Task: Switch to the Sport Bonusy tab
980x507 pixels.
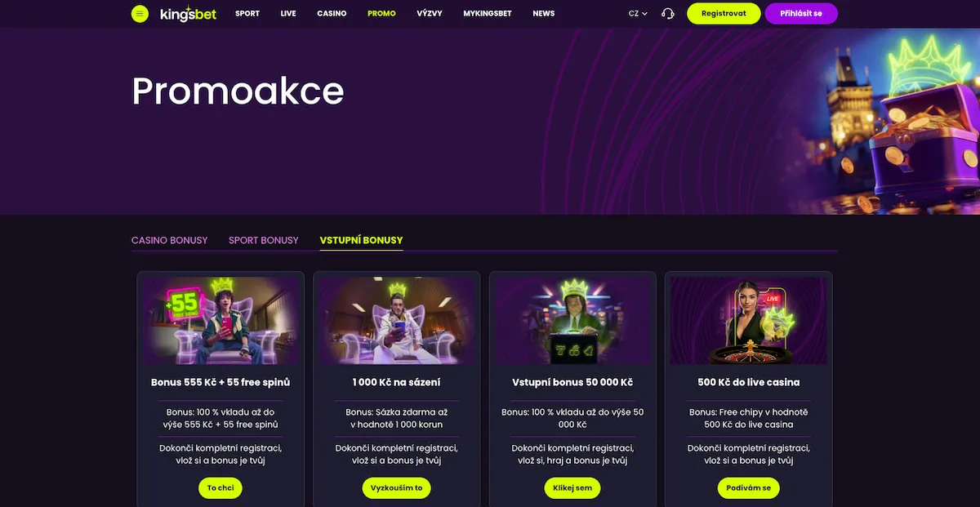Action: click(x=264, y=240)
